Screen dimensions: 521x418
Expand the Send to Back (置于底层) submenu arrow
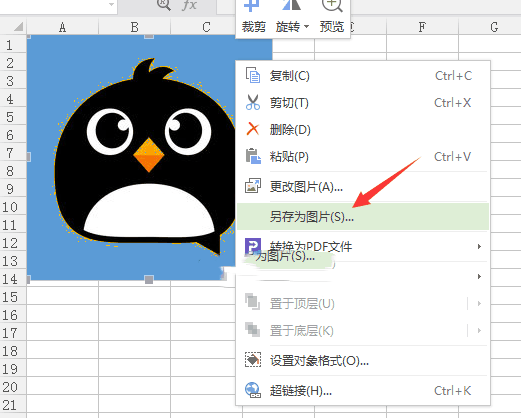coord(479,331)
